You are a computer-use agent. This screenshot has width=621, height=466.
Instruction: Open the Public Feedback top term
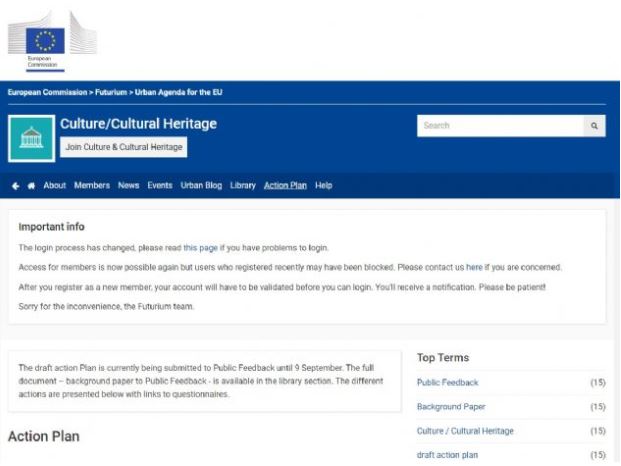coord(448,382)
